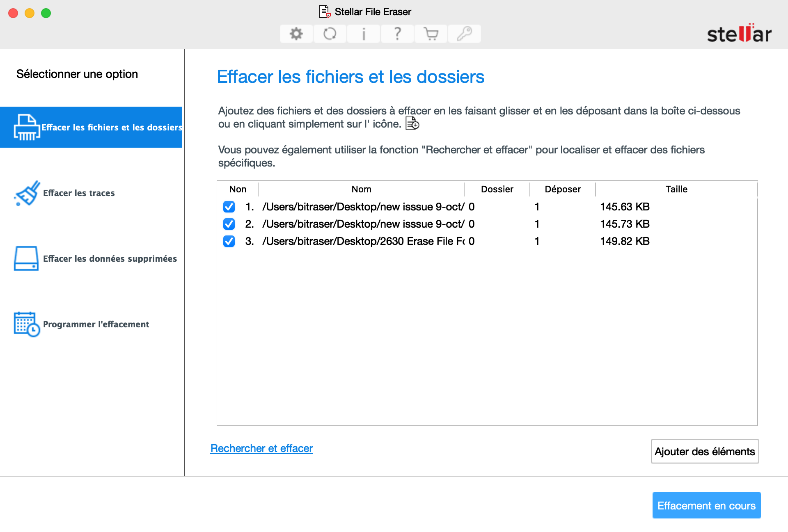
Task: Uncheck the checkbox for row 3
Action: pos(229,241)
